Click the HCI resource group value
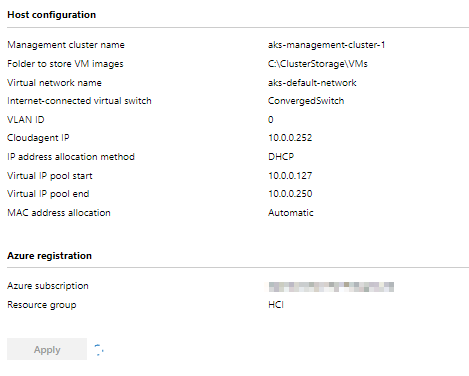 pyautogui.click(x=276, y=305)
